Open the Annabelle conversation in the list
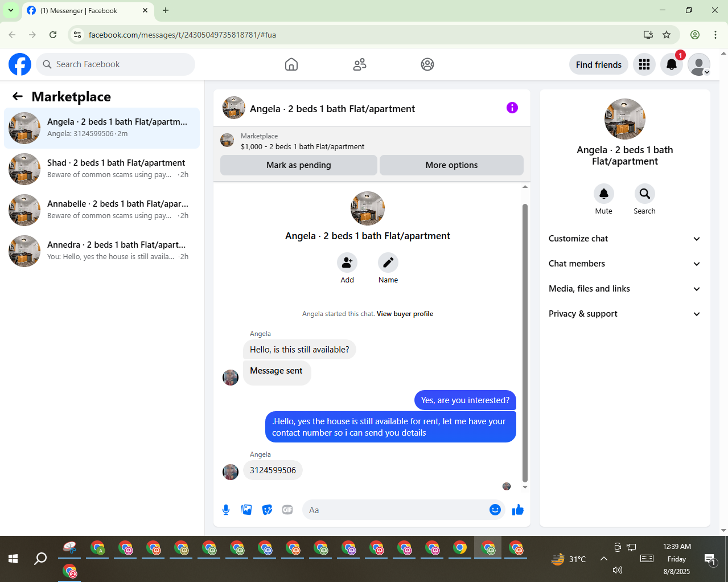Image resolution: width=728 pixels, height=582 pixels. click(102, 210)
